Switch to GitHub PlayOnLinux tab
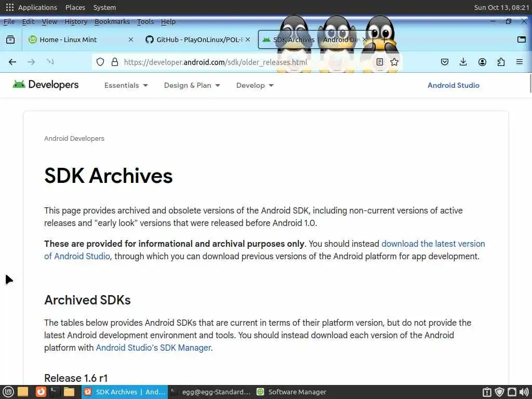 click(x=198, y=39)
